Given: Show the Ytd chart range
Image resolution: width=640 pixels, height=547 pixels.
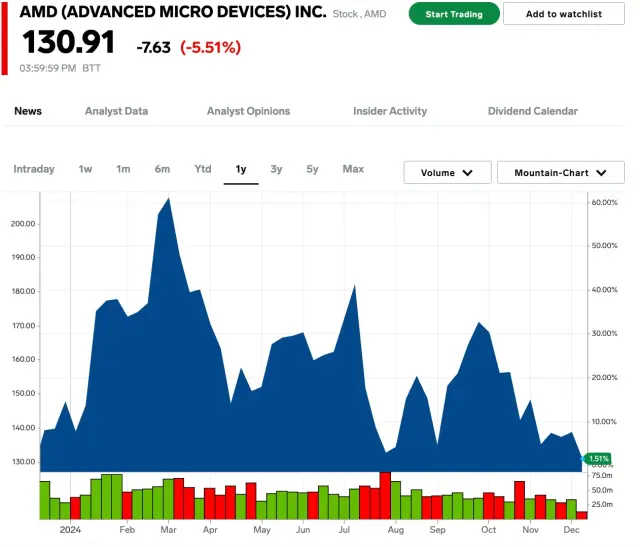Looking at the screenshot, I should pyautogui.click(x=203, y=169).
